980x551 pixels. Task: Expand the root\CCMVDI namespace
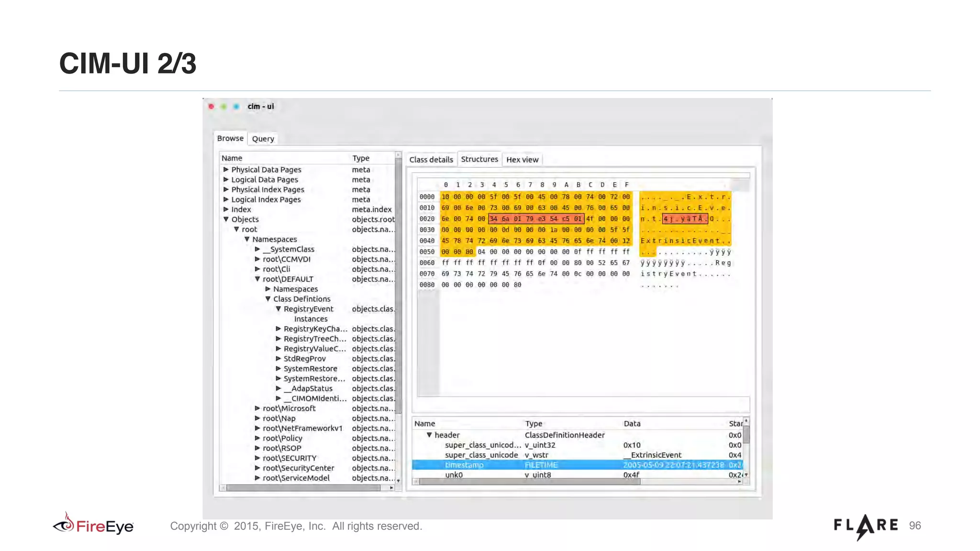(257, 259)
